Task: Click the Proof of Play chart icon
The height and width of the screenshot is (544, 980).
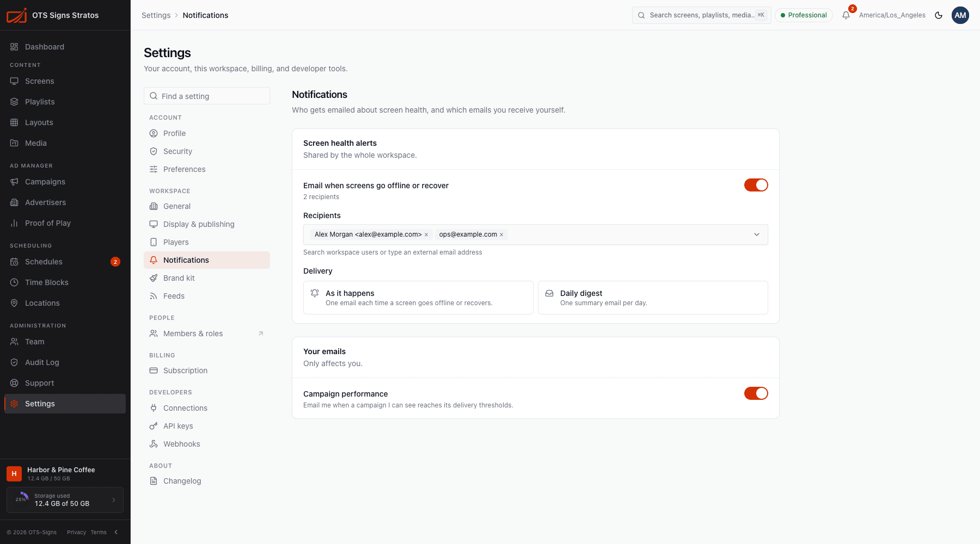Action: (14, 223)
